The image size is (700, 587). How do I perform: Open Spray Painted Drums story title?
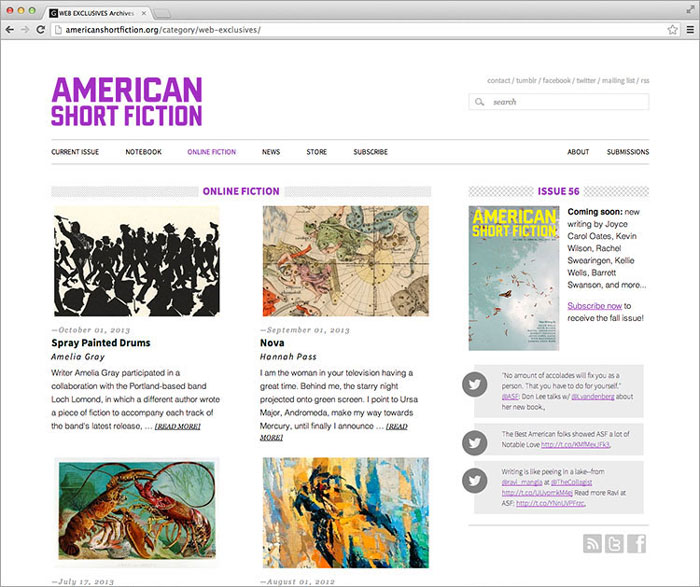click(101, 343)
